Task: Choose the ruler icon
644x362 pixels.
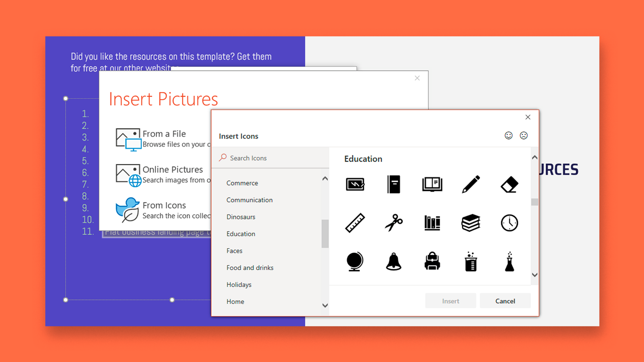Action: click(354, 223)
